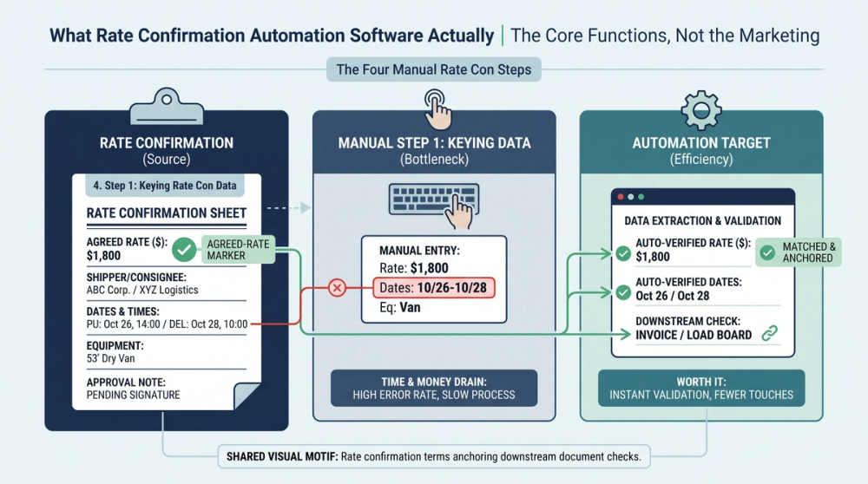Viewport: 868px width, 484px height.
Task: Click the Automation Target (Efficiency) header
Action: pos(701,150)
